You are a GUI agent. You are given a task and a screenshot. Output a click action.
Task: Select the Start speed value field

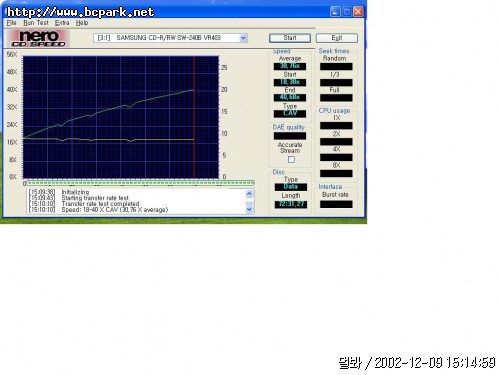click(290, 82)
